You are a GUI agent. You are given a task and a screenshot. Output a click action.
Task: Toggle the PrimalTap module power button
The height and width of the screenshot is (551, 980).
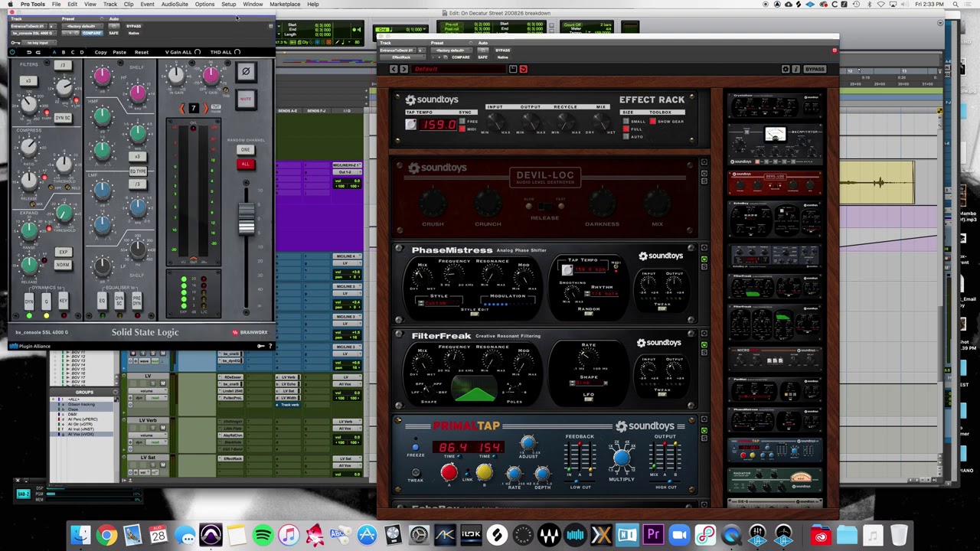click(704, 429)
